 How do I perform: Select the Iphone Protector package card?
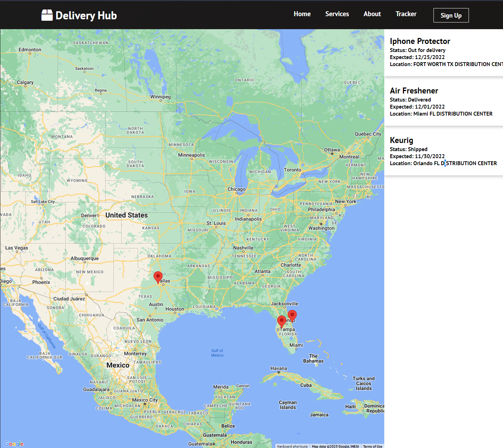[x=443, y=52]
